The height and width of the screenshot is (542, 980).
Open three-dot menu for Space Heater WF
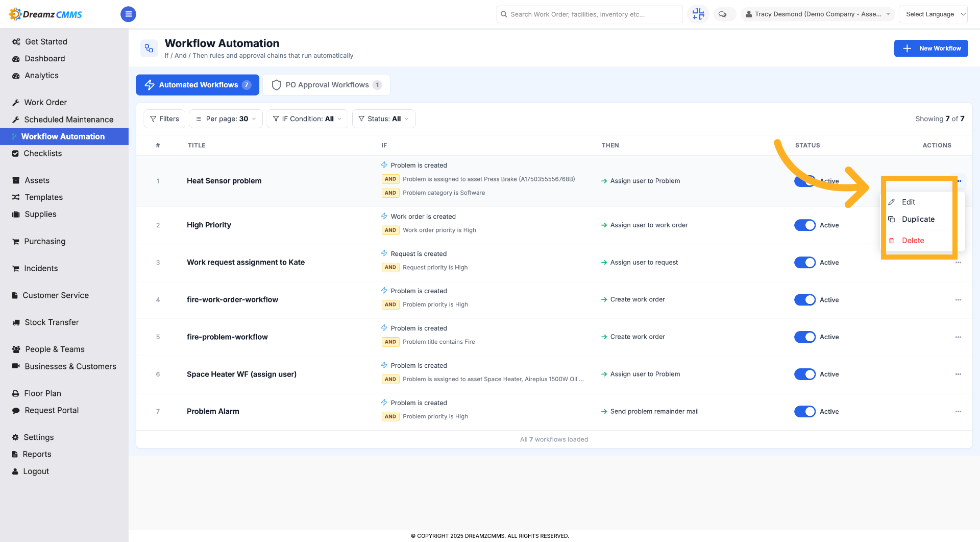(x=958, y=374)
